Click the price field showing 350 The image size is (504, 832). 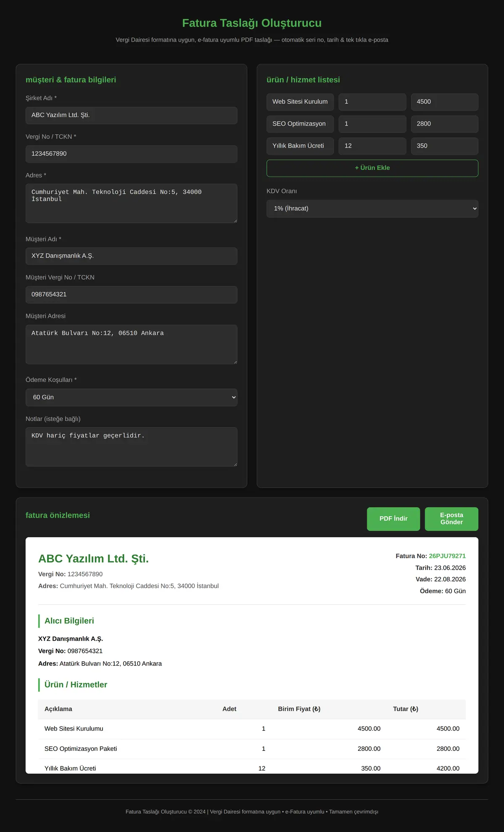(445, 146)
